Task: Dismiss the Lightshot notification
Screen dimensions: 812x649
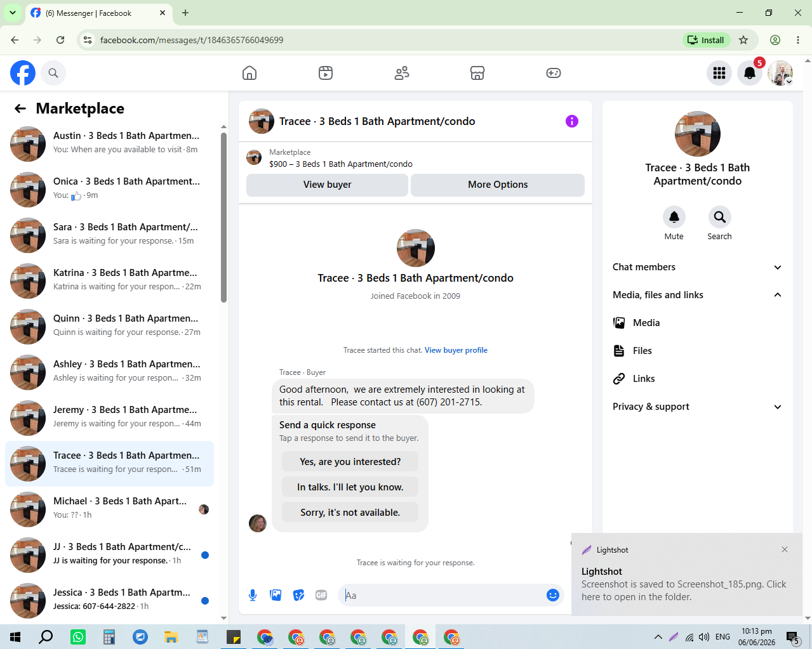Action: coord(785,549)
